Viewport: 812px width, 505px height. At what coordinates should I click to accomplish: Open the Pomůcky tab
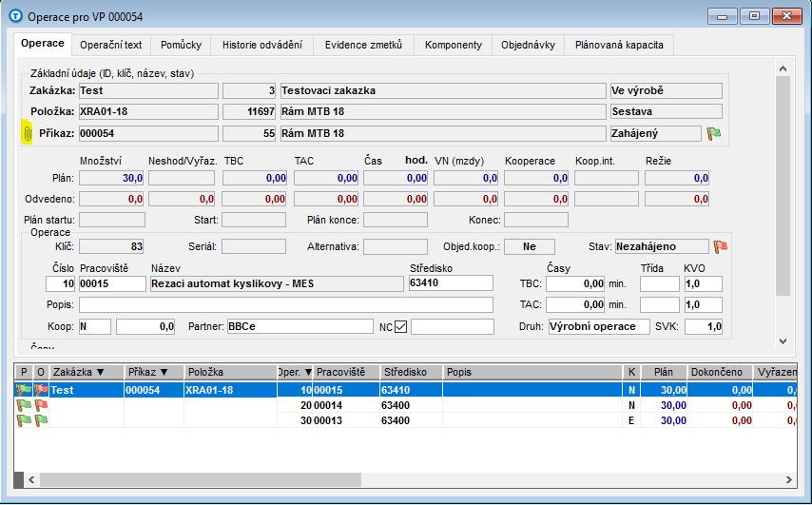click(x=181, y=45)
